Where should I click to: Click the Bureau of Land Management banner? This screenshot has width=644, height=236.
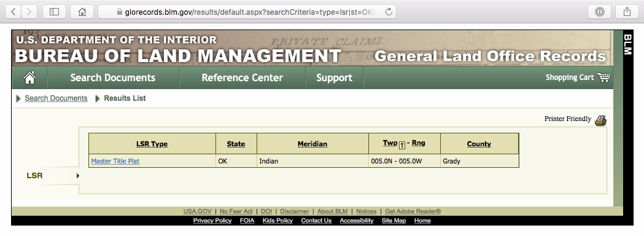pyautogui.click(x=312, y=48)
